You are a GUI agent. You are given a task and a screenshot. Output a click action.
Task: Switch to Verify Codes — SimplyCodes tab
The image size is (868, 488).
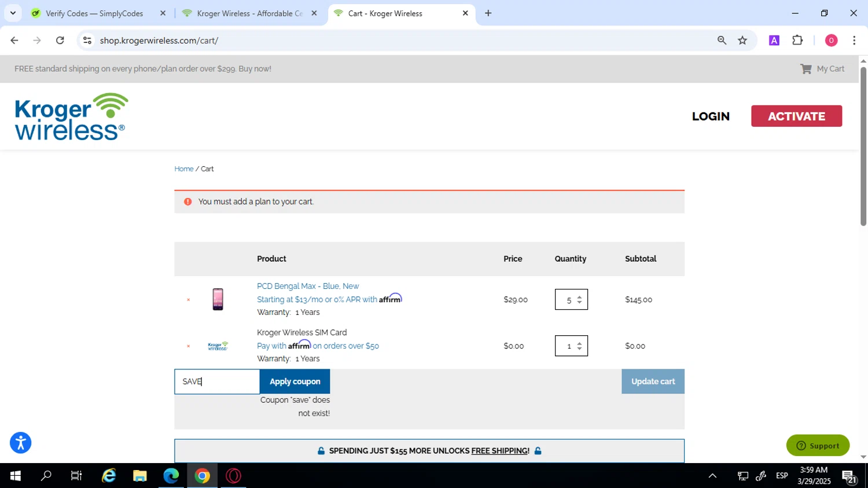click(x=94, y=13)
